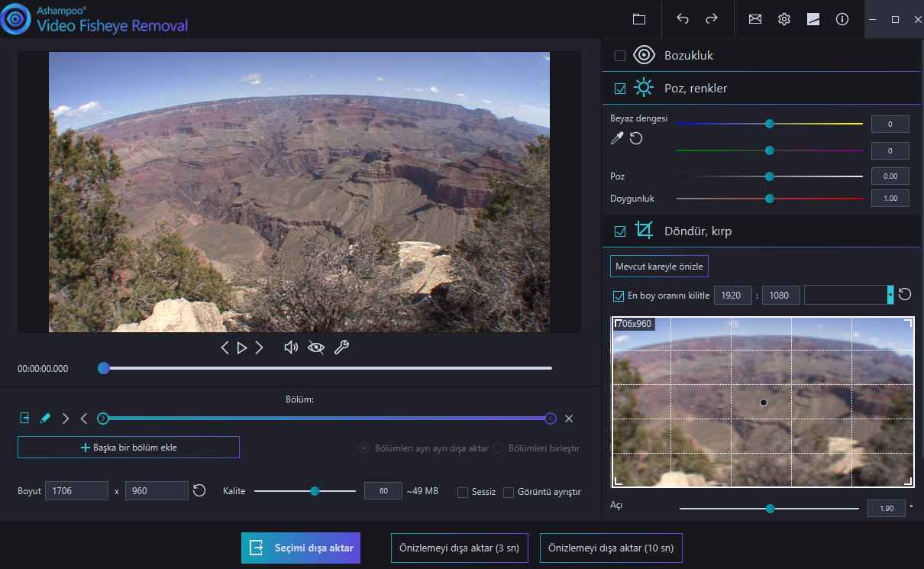Screen dimensions: 924x569
Task: Reset white balance values
Action: tap(636, 138)
